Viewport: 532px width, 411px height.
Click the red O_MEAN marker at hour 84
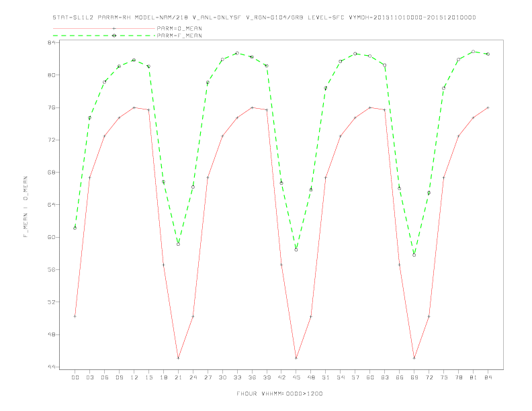point(488,107)
